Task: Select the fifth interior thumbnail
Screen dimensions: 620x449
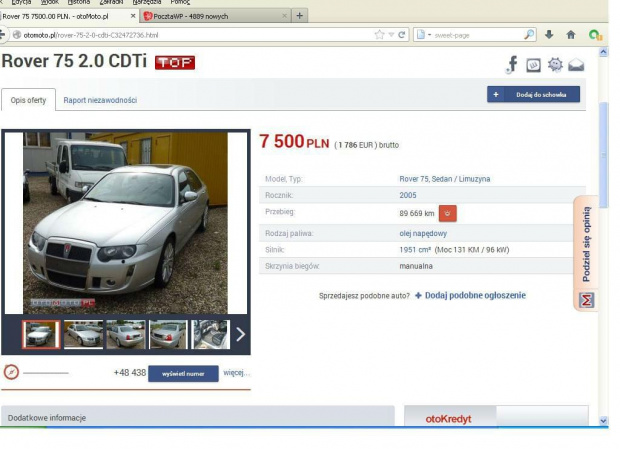Action: pos(210,334)
